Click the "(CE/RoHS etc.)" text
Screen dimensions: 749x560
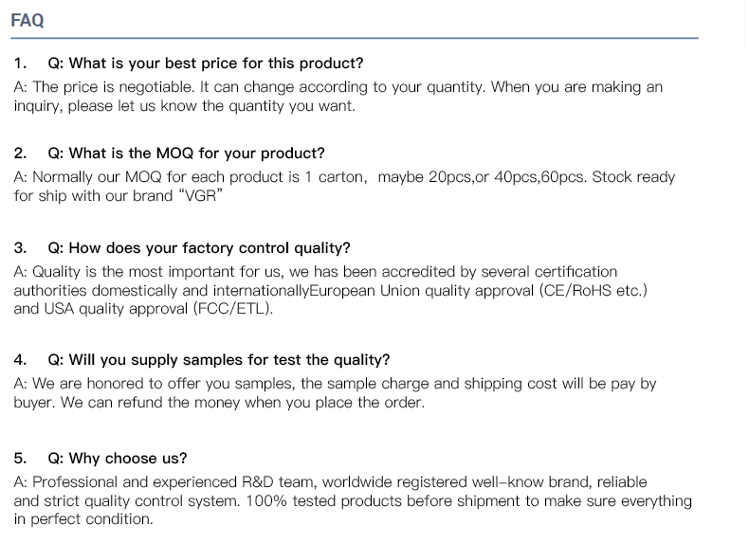click(x=594, y=290)
